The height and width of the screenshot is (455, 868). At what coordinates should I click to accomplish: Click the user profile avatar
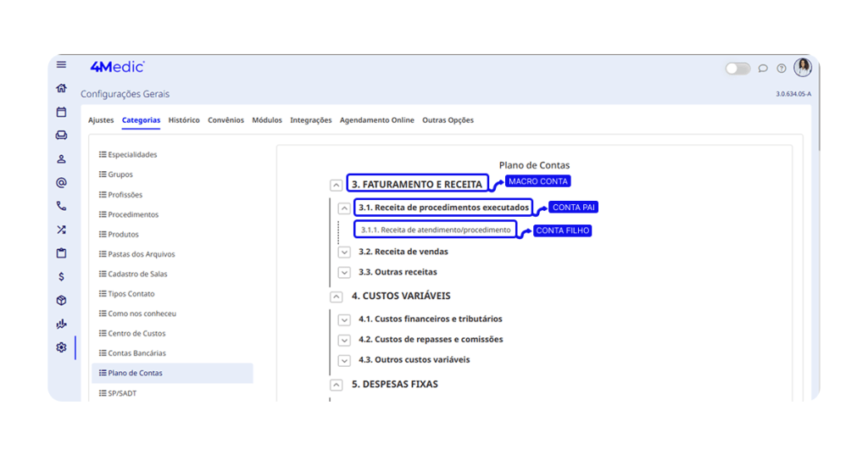coord(803,68)
